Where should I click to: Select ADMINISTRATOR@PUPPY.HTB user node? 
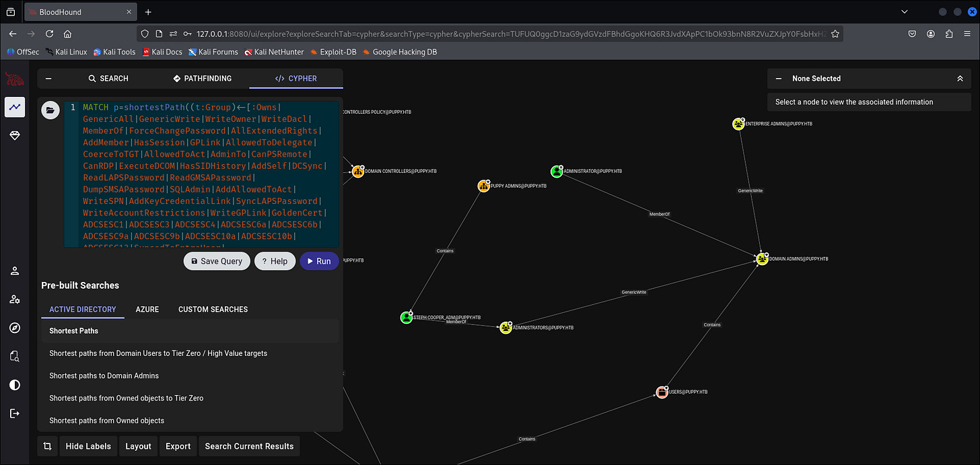(x=556, y=172)
